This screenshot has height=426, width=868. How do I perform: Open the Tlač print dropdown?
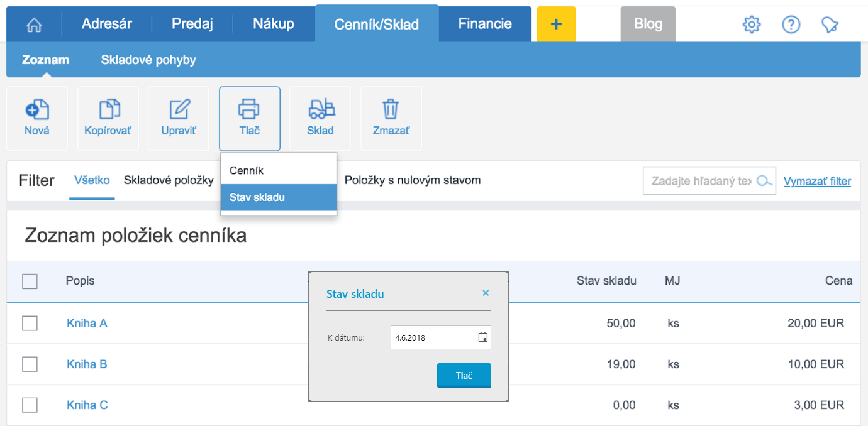(250, 118)
